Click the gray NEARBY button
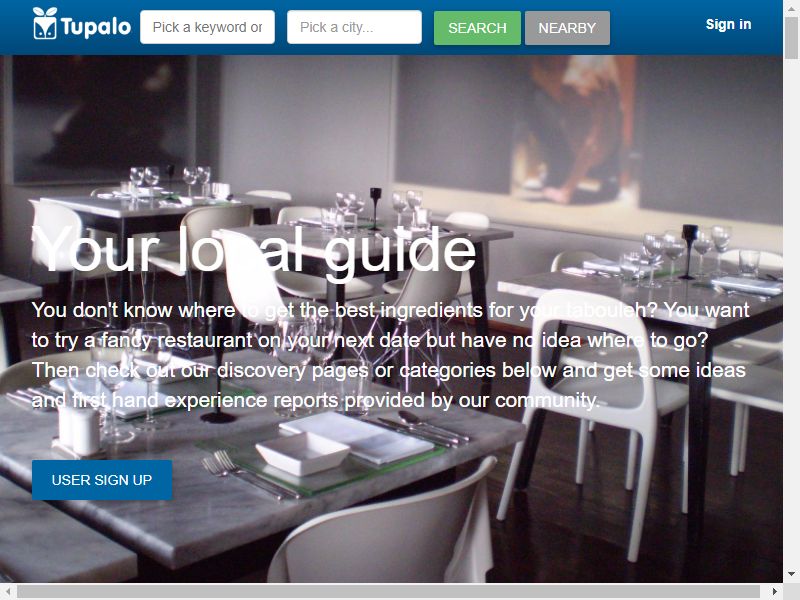800x600 pixels. tap(567, 28)
